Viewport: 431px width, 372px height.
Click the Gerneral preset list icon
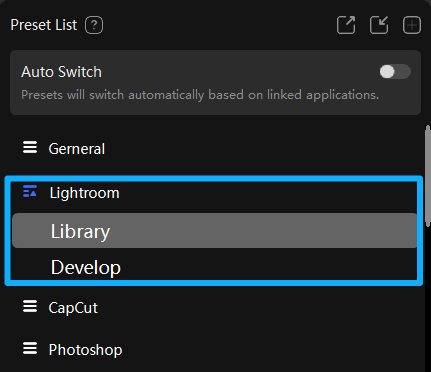coord(30,147)
